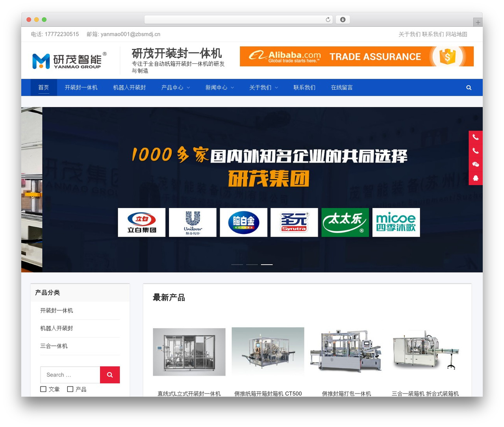Expand the 产品中心 dropdown menu
This screenshot has width=504, height=427.
(x=176, y=87)
